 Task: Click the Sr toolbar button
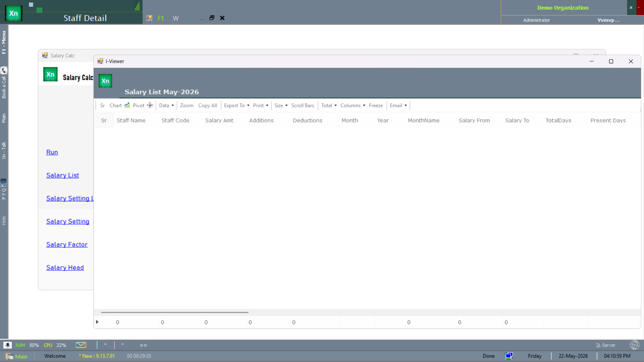pyautogui.click(x=102, y=105)
